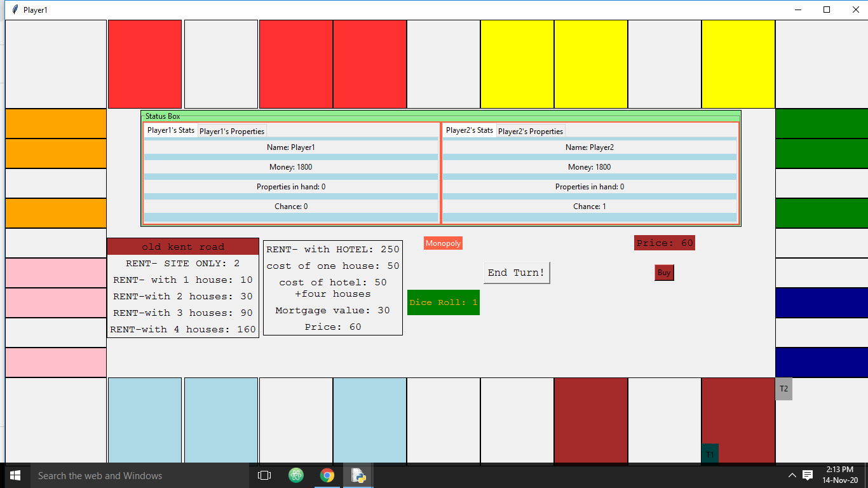Select Player1's Properties in hand: 0 row
This screenshot has height=488, width=868.
pyautogui.click(x=291, y=187)
